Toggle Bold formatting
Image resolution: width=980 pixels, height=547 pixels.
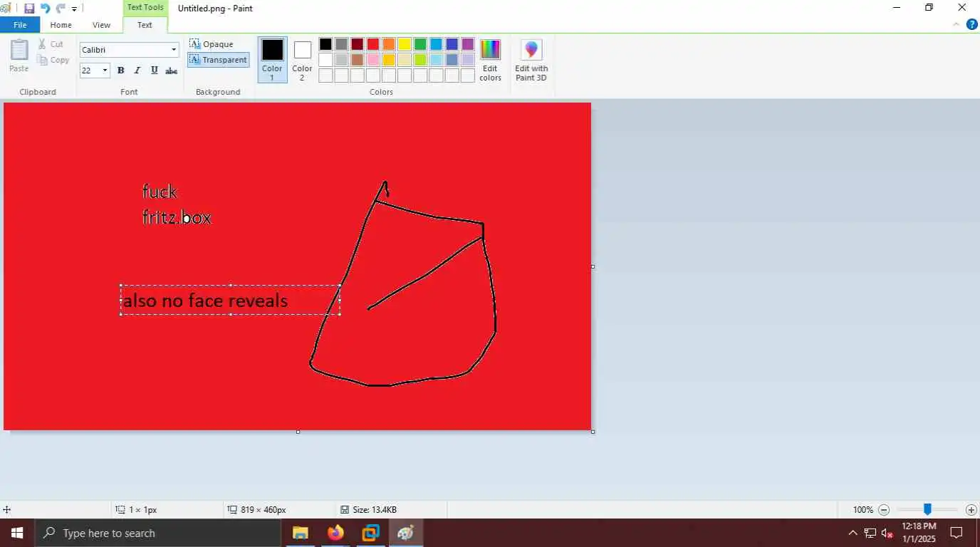point(121,71)
